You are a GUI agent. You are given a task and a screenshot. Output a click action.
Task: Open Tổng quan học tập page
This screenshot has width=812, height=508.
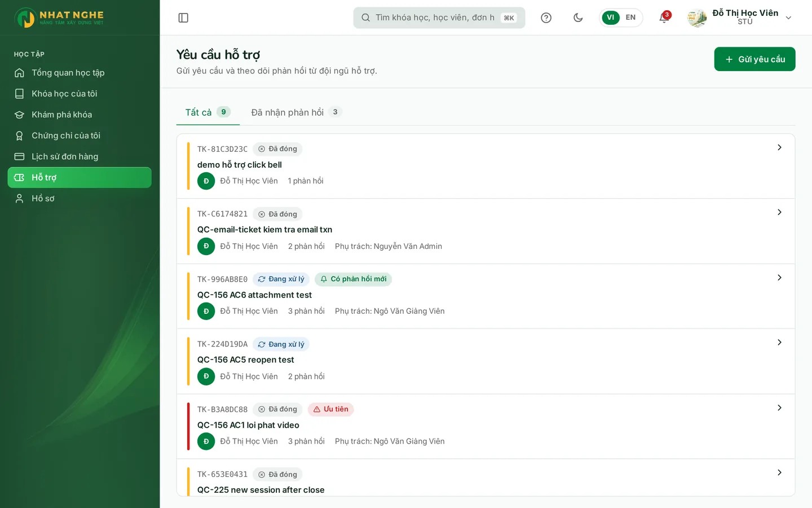(x=80, y=73)
